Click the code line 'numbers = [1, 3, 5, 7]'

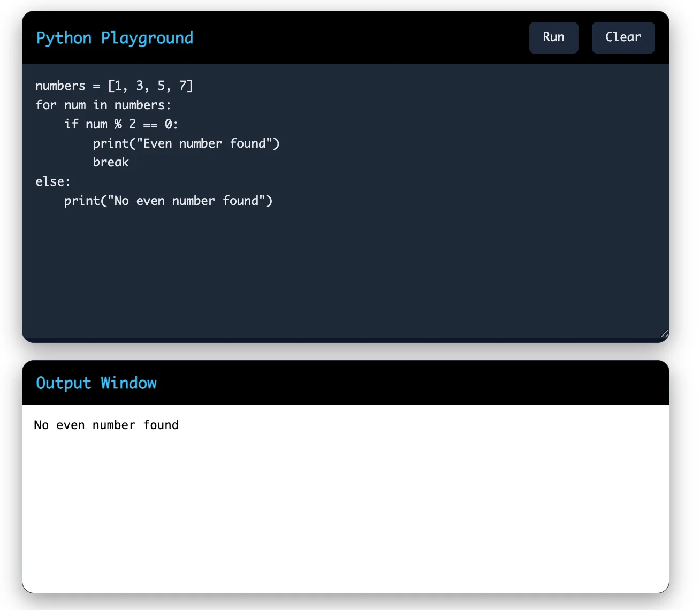[x=114, y=86]
